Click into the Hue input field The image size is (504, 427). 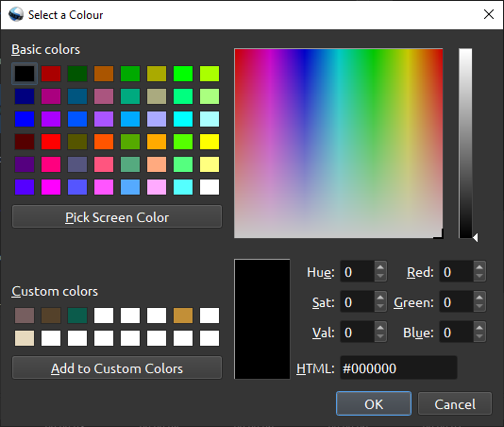pyautogui.click(x=358, y=271)
